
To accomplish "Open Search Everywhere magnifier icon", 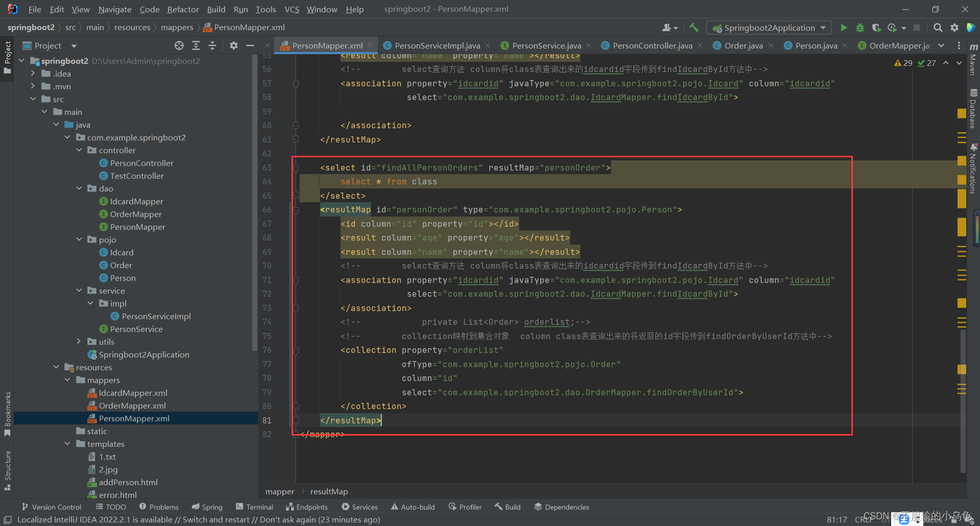I will click(938, 28).
